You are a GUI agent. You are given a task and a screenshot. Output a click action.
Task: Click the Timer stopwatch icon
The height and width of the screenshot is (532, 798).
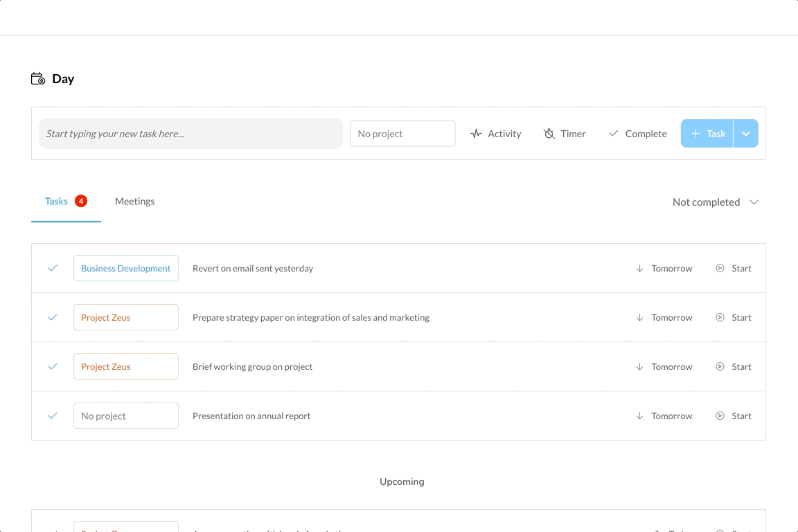[x=549, y=134]
